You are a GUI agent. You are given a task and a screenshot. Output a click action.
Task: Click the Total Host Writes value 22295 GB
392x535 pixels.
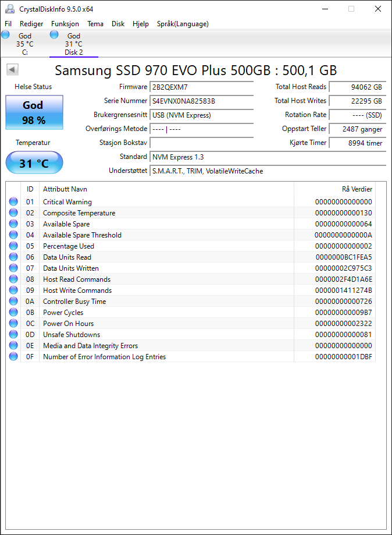coord(358,101)
